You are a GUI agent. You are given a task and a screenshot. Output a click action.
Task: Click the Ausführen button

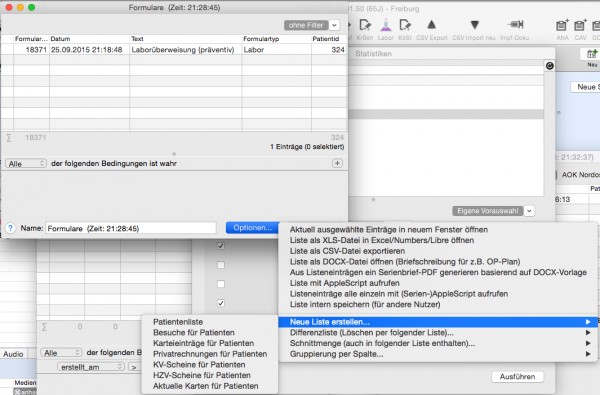517,377
